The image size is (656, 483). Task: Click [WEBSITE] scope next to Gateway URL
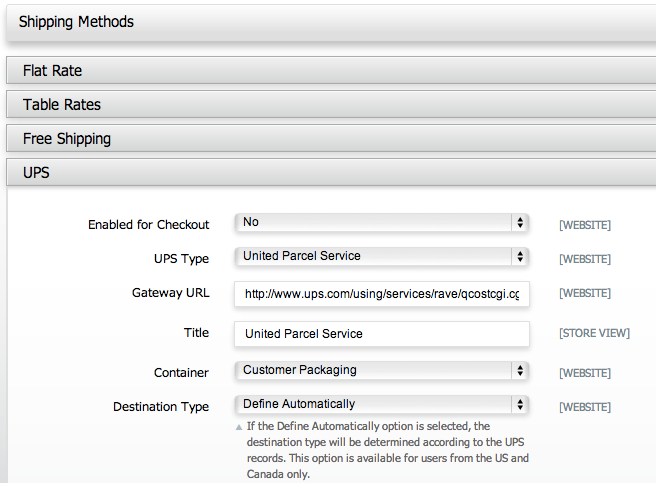tap(585, 293)
